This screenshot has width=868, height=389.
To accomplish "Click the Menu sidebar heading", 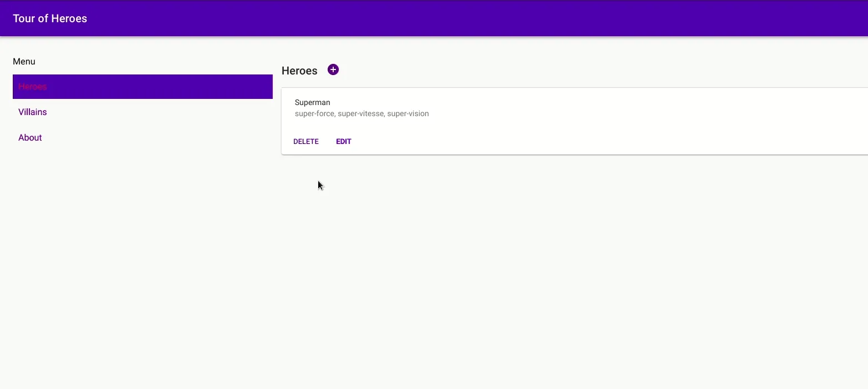I will click(x=24, y=62).
